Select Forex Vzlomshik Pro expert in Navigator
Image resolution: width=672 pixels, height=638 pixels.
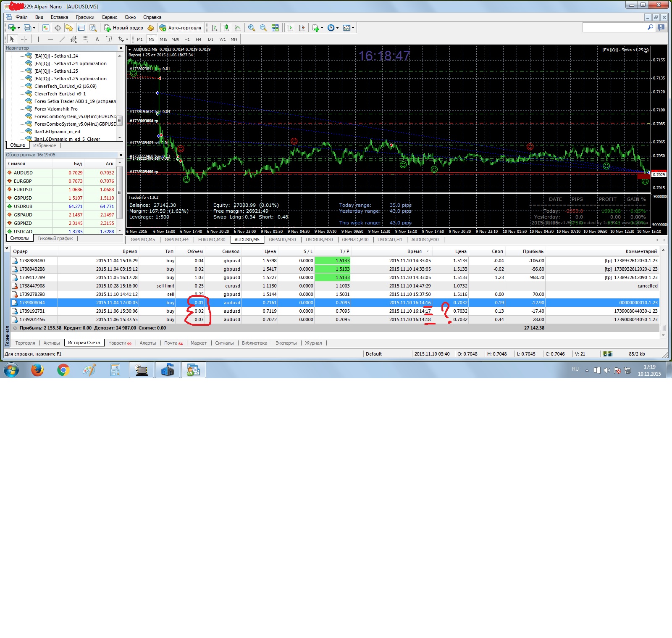[x=56, y=109]
